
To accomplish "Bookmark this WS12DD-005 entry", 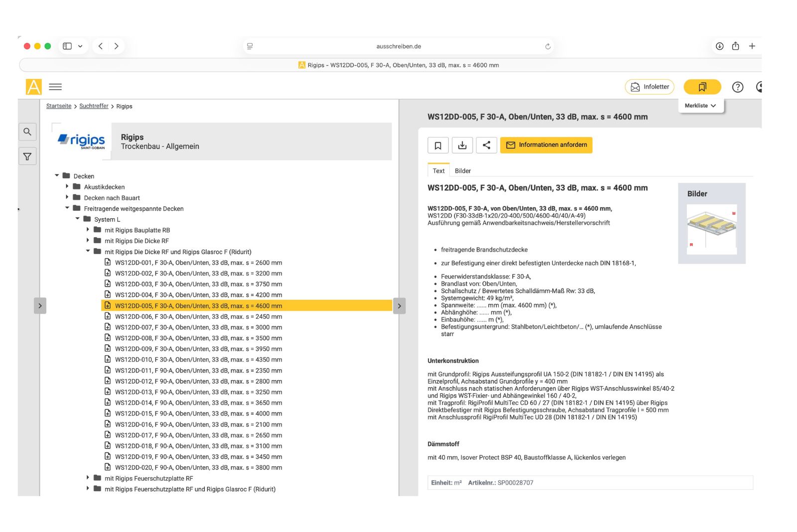I will pyautogui.click(x=438, y=145).
